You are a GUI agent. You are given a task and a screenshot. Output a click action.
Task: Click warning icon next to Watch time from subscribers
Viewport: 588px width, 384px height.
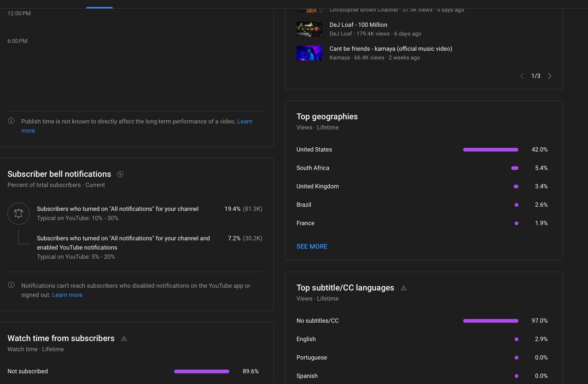coord(124,338)
